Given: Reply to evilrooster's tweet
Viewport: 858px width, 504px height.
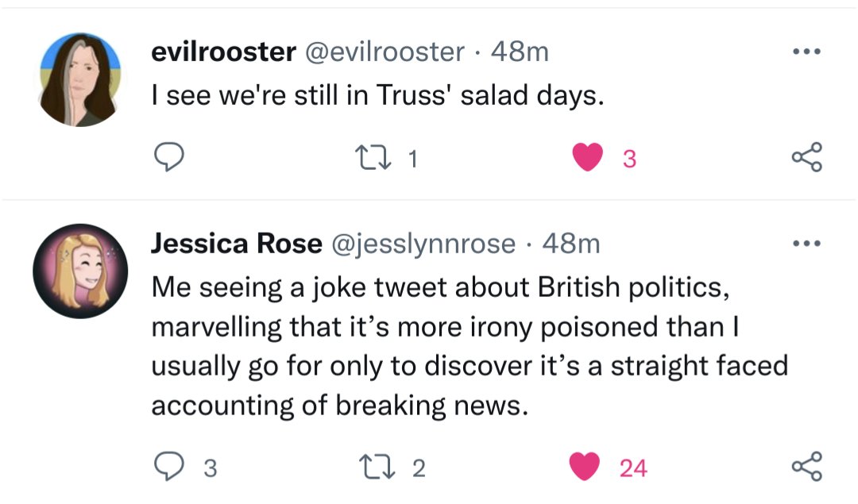Looking at the screenshot, I should (168, 159).
